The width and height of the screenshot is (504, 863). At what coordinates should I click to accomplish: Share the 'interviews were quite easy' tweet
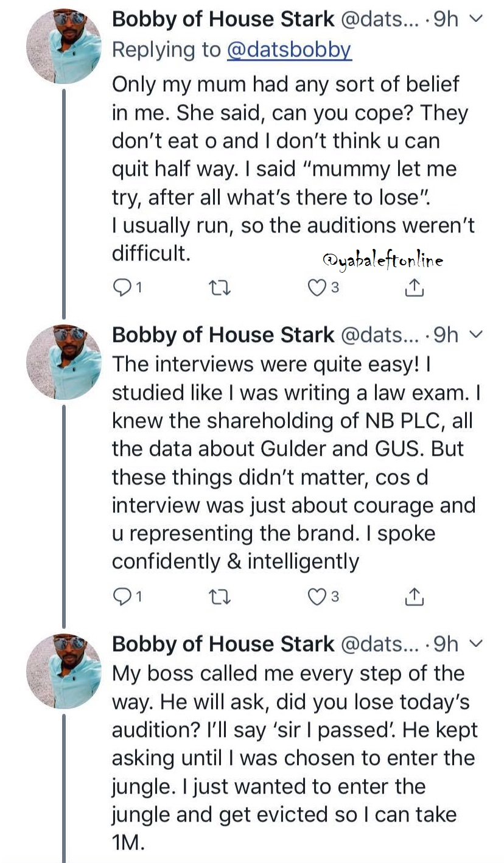pos(414,598)
